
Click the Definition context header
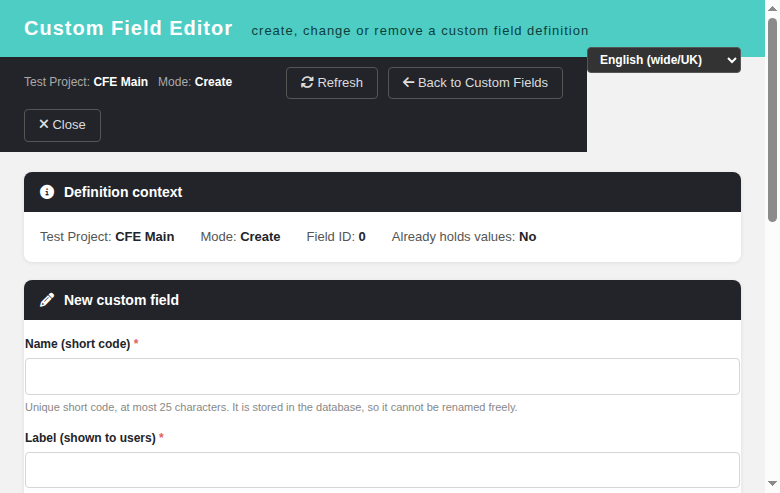382,192
